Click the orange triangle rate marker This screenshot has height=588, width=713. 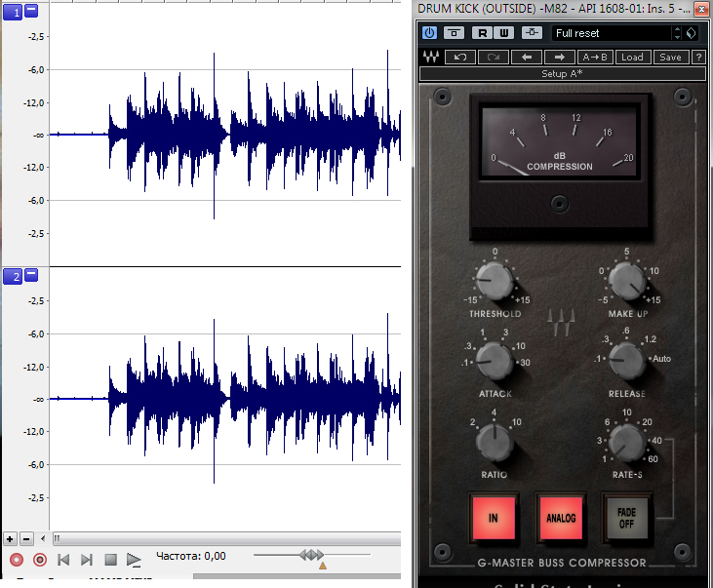[x=323, y=566]
